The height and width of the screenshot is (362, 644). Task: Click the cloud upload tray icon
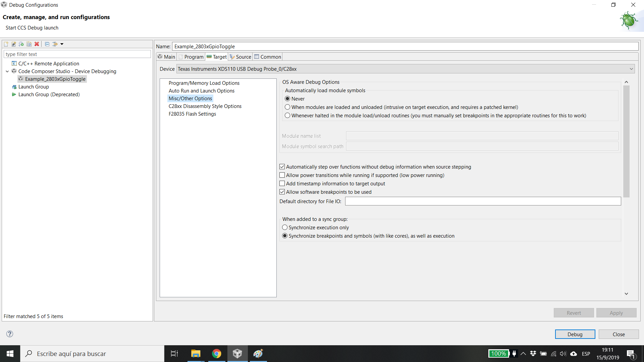coord(574,354)
